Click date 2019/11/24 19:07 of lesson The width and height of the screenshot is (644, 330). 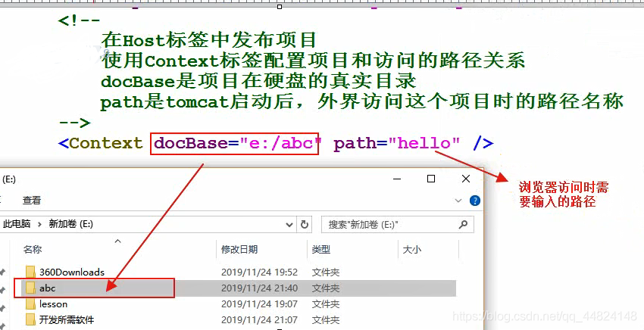pos(260,304)
